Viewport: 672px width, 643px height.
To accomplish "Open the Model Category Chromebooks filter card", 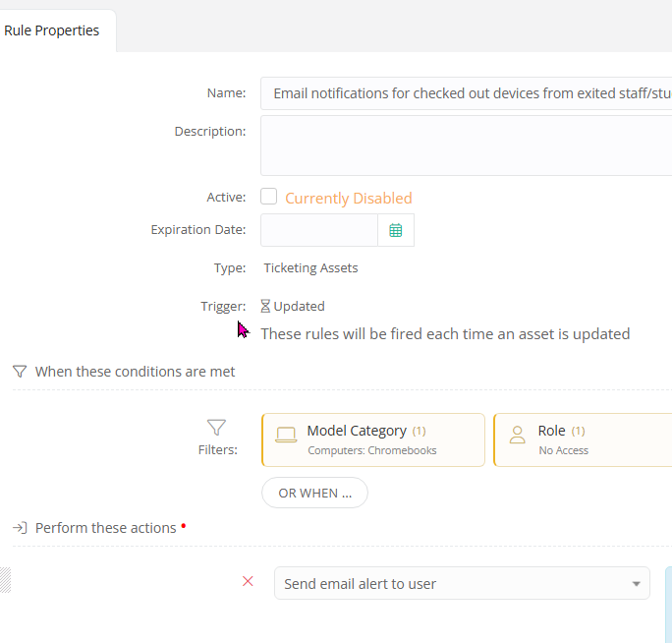I will tap(373, 440).
